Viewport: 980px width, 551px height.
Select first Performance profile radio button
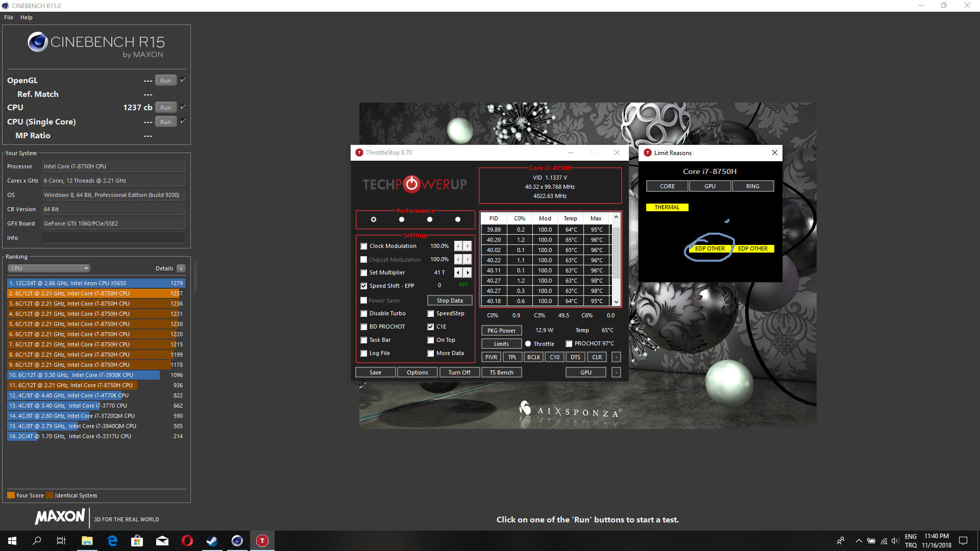click(374, 219)
